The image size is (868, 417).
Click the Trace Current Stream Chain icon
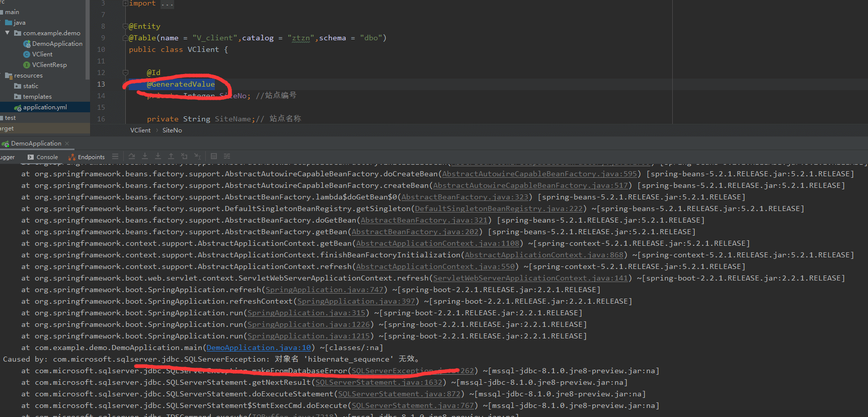pyautogui.click(x=227, y=156)
